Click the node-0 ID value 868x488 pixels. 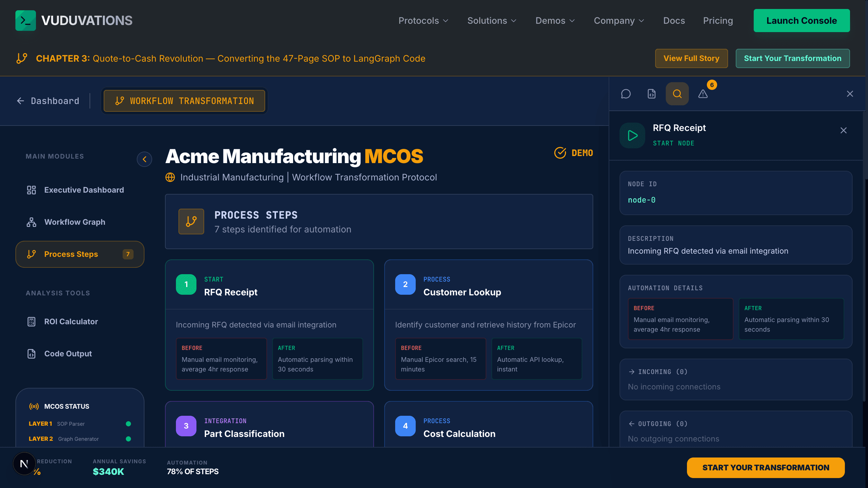point(642,200)
